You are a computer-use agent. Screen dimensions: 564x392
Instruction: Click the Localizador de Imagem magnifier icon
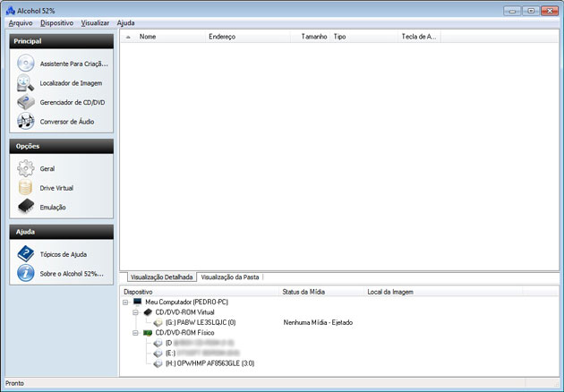[x=26, y=82]
